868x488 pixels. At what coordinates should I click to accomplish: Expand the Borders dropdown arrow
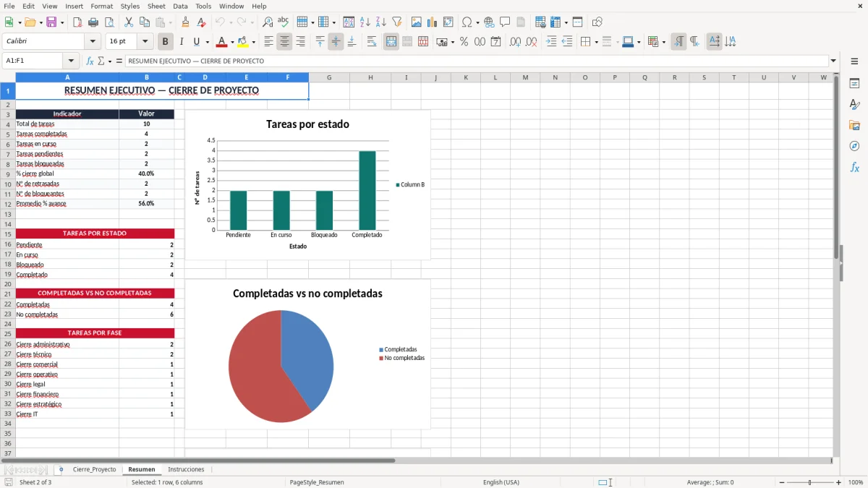[x=595, y=42]
